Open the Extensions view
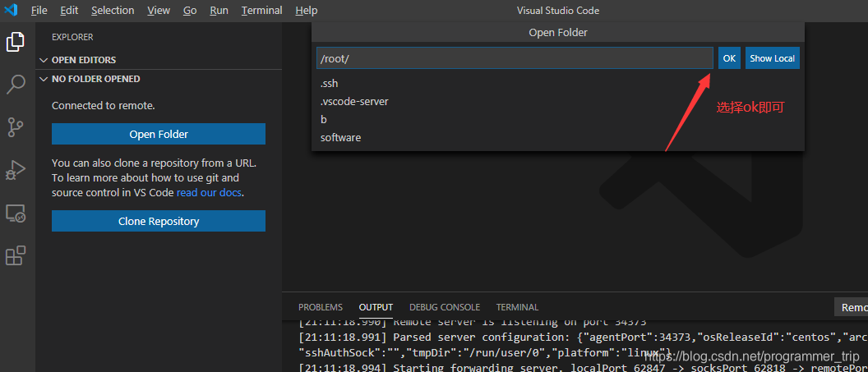This screenshot has width=868, height=372. pos(16,256)
